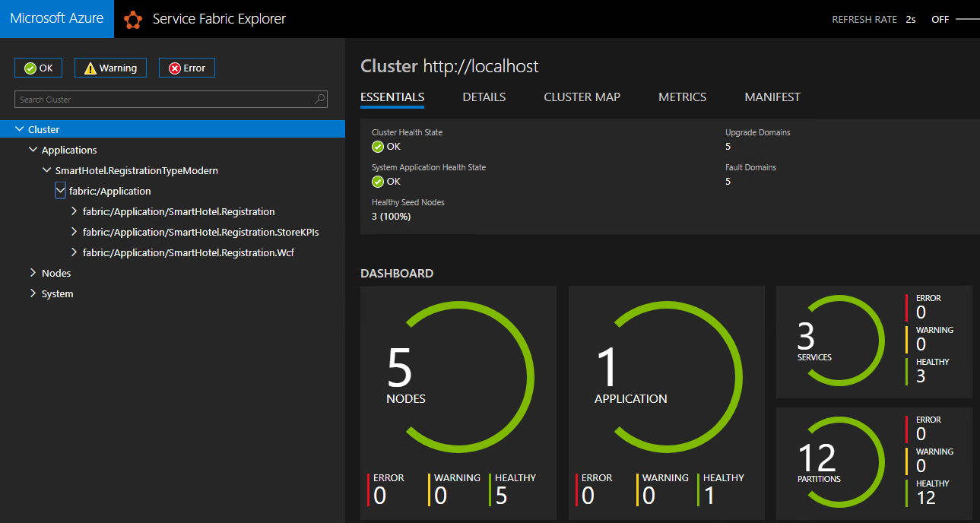
Task: Click the green check icon beside System Application Health State OK
Action: coord(378,182)
